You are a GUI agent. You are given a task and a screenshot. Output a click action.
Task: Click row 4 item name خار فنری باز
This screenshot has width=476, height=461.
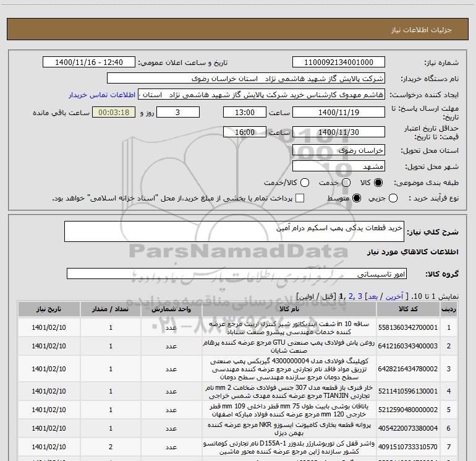(x=289, y=392)
